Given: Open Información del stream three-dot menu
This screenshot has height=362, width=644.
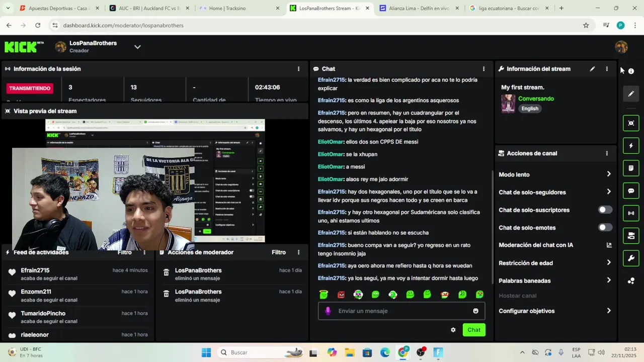Looking at the screenshot, I should click(x=607, y=69).
